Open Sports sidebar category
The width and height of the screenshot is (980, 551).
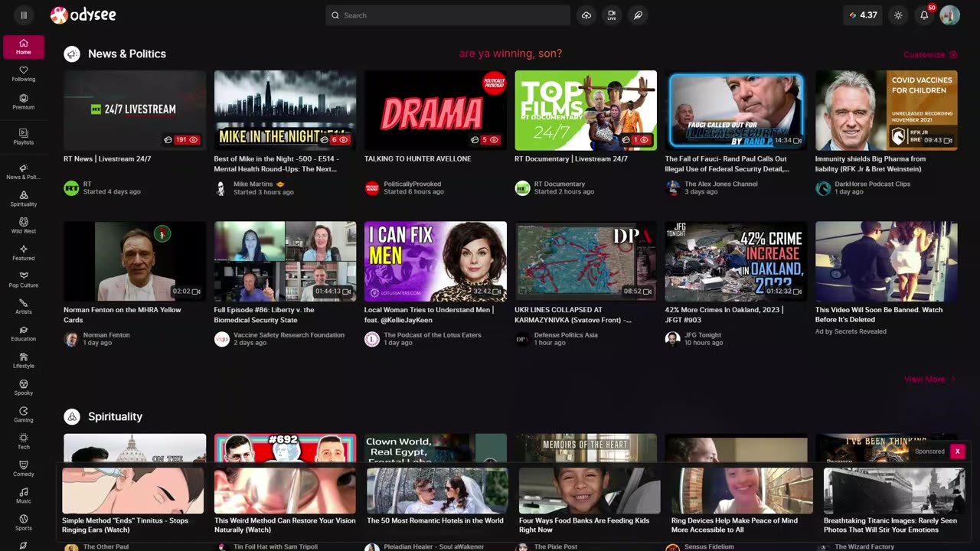(x=24, y=523)
